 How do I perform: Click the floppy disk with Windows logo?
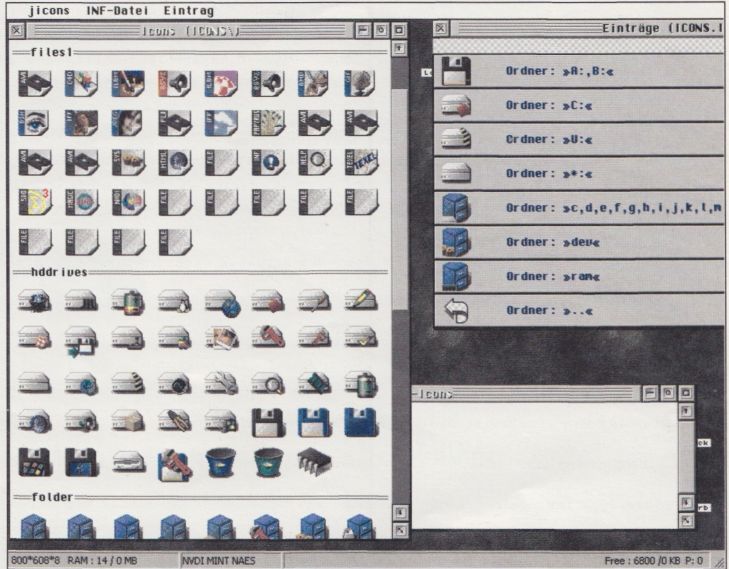pyautogui.click(x=35, y=461)
